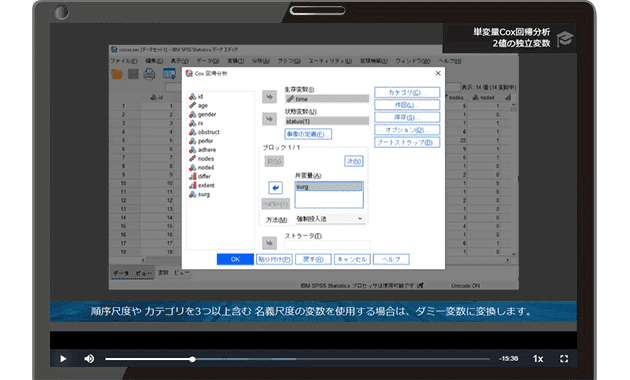Click the recall dialog toolbar icon
This screenshot has width=630, height=380.
tap(169, 74)
